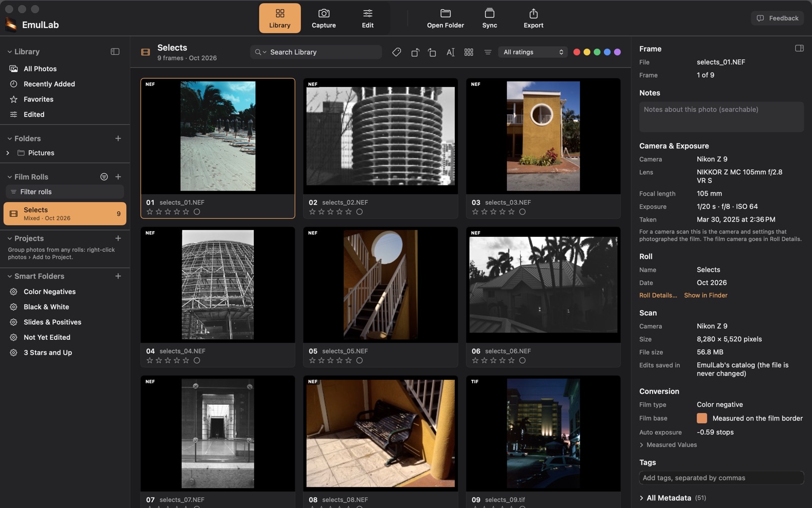The width and height of the screenshot is (812, 508).
Task: Rotate the photo counterclockwise
Action: (x=415, y=52)
